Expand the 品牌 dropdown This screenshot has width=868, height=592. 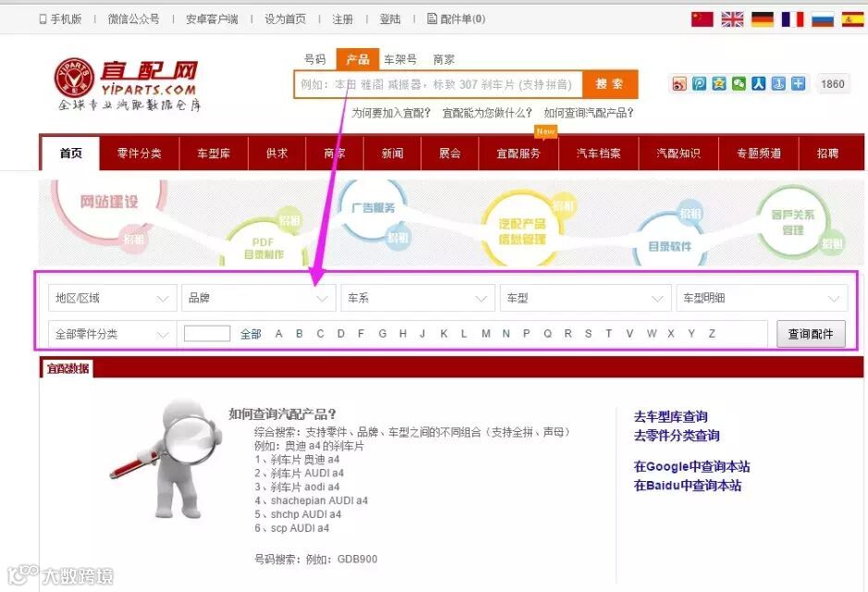[259, 298]
